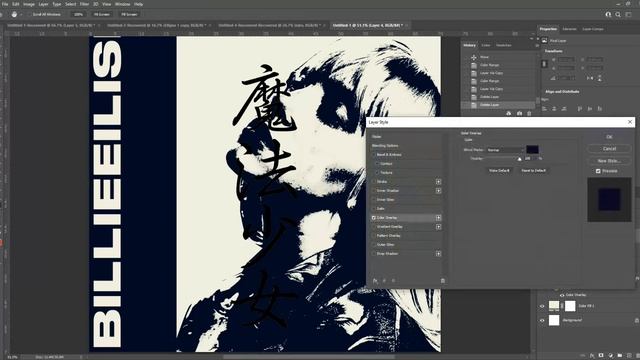Align left edges in Properties panel

[x=544, y=109]
